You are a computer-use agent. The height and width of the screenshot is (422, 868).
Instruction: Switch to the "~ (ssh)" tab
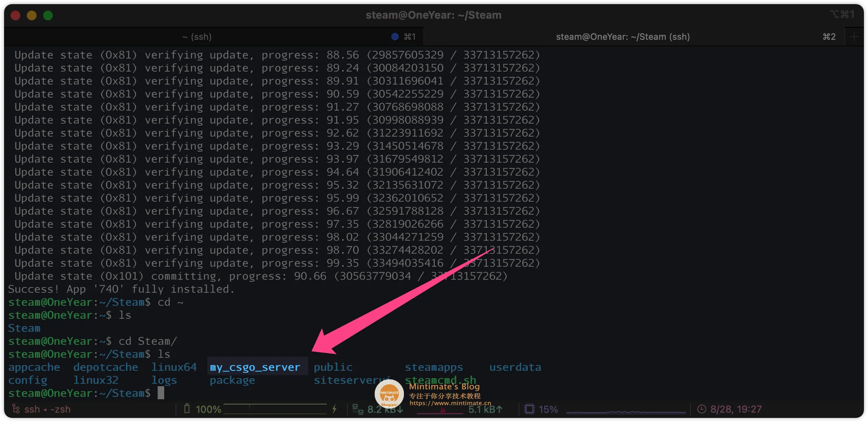tap(197, 37)
